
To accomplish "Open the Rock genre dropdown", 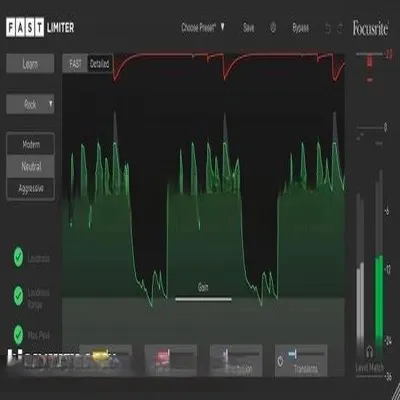I will (30, 104).
